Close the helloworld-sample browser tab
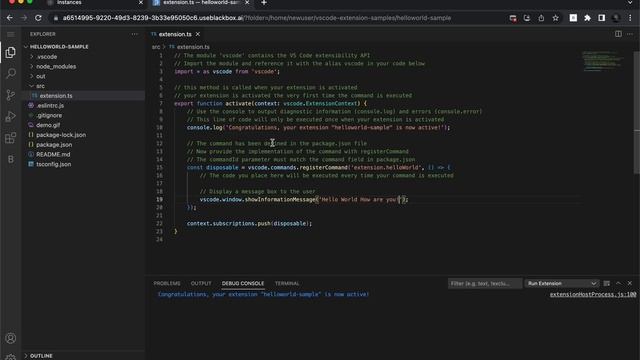Screen dimensions: 640x360 click(x=247, y=2)
